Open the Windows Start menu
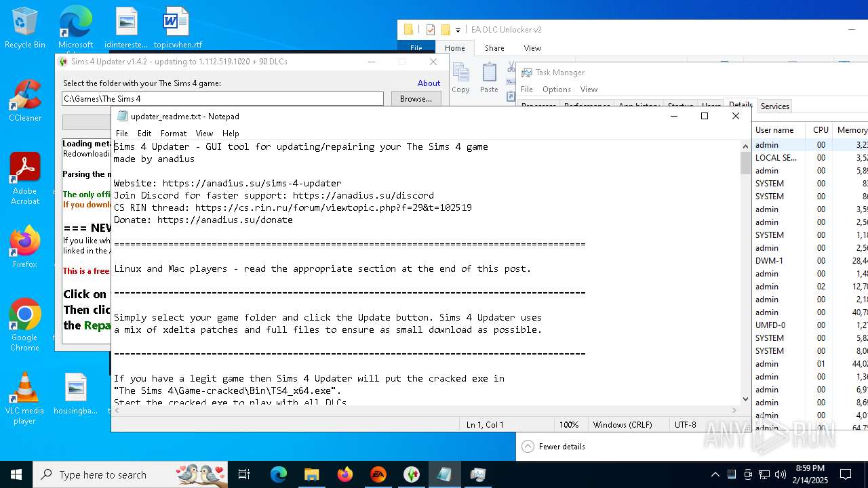This screenshot has width=868, height=488. pos(16,474)
